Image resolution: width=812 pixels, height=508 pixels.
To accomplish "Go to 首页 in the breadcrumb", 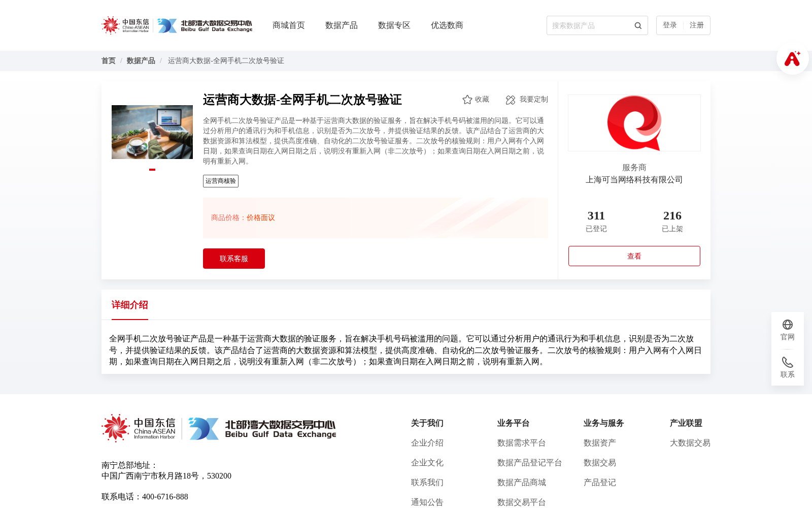I will coord(109,60).
